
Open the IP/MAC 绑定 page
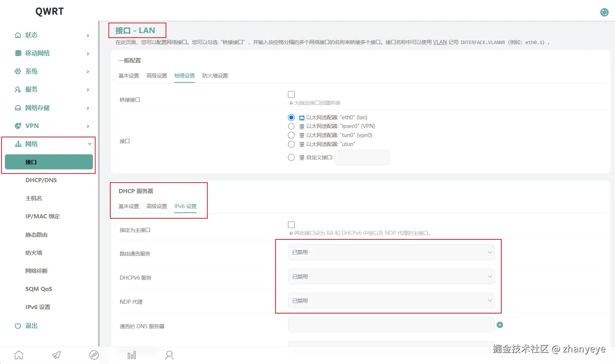pyautogui.click(x=43, y=216)
